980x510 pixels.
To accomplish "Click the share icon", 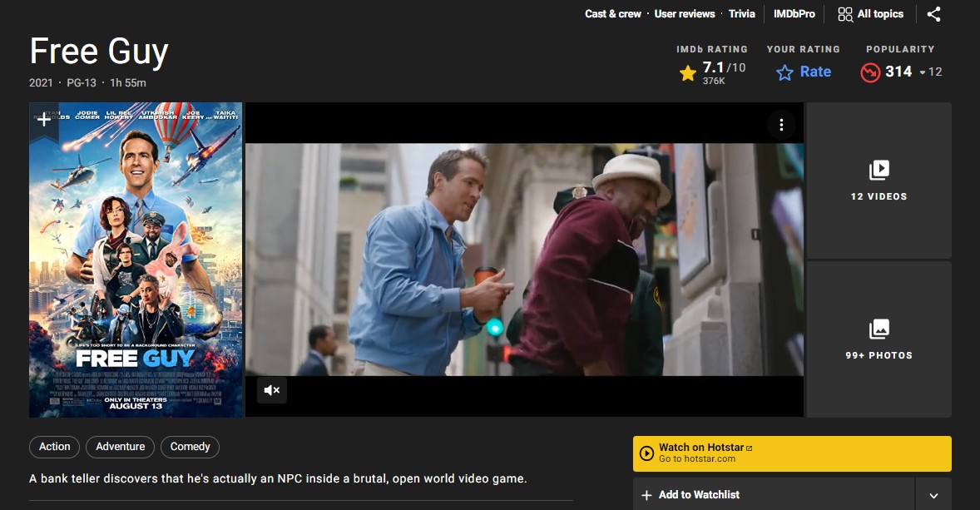I will click(933, 14).
